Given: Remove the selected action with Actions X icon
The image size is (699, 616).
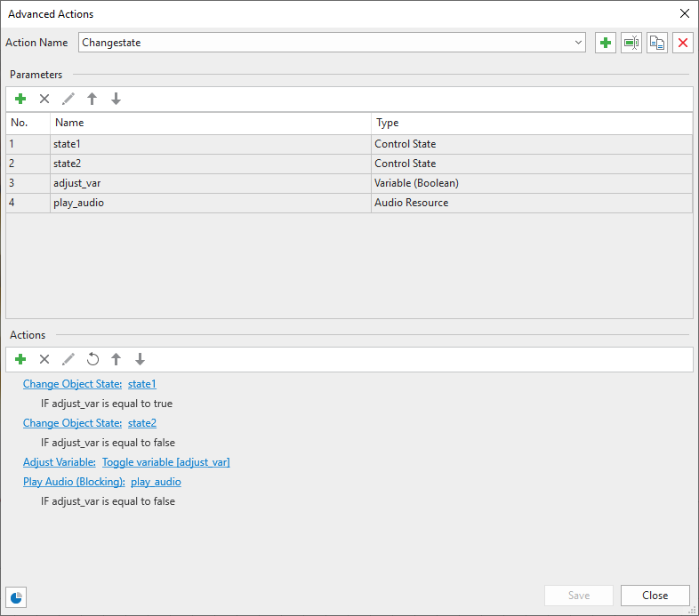Looking at the screenshot, I should pos(44,359).
